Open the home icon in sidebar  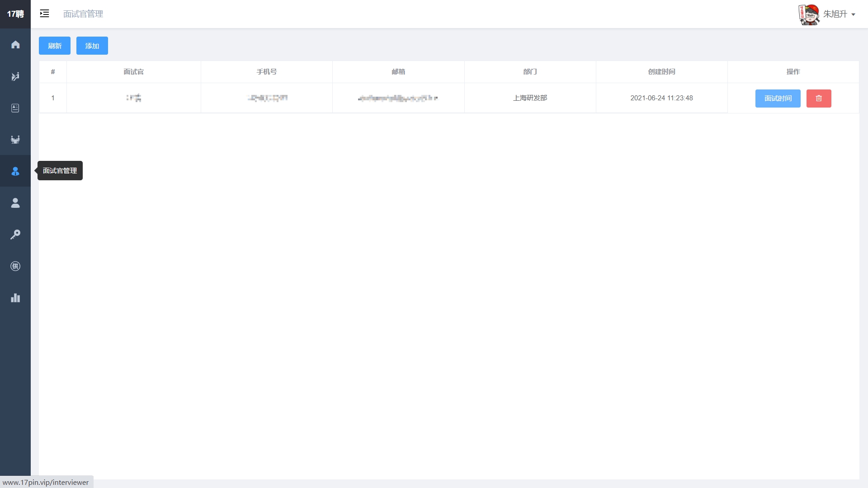click(15, 44)
